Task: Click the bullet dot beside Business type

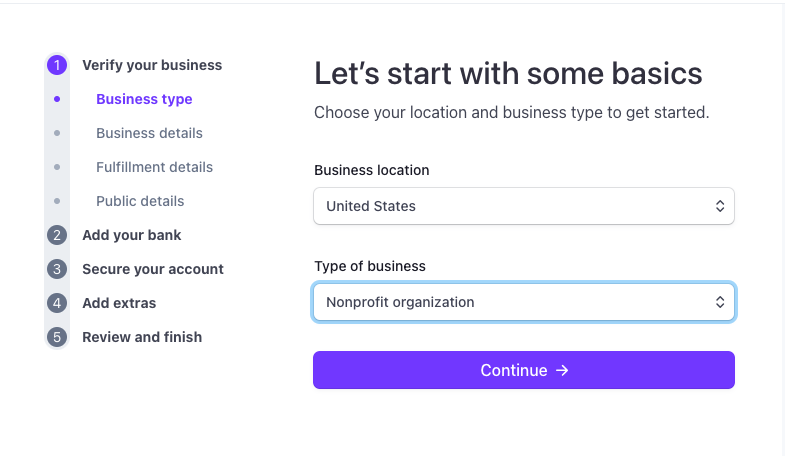Action: click(x=57, y=99)
